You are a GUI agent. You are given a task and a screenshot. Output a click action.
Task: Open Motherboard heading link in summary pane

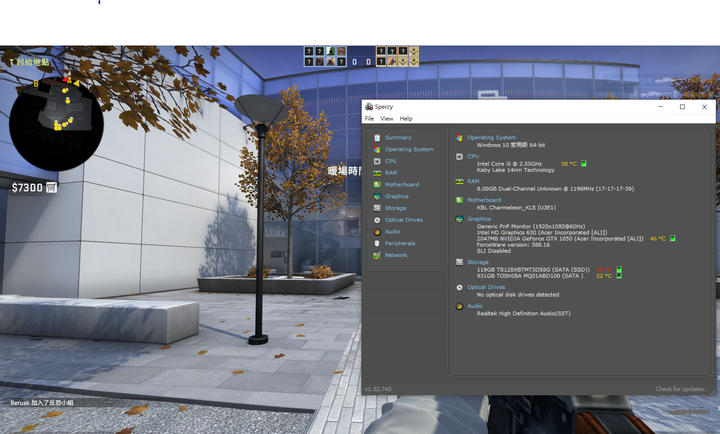pos(484,200)
